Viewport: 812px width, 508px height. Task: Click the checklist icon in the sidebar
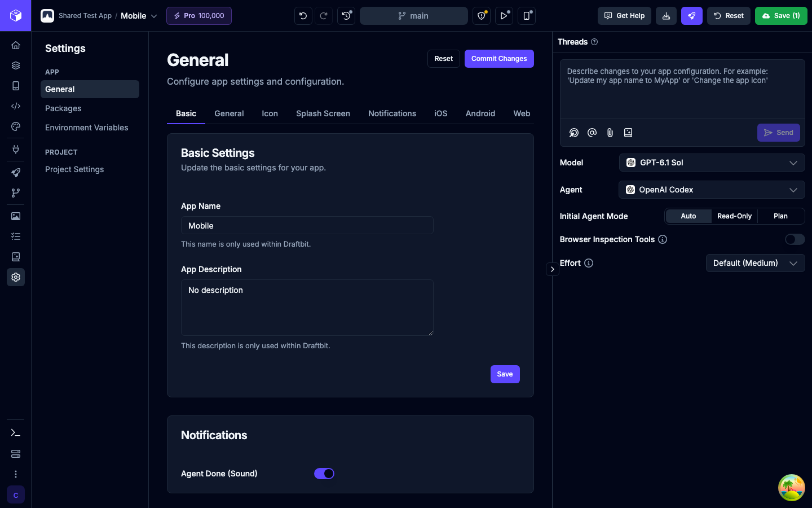(16, 237)
